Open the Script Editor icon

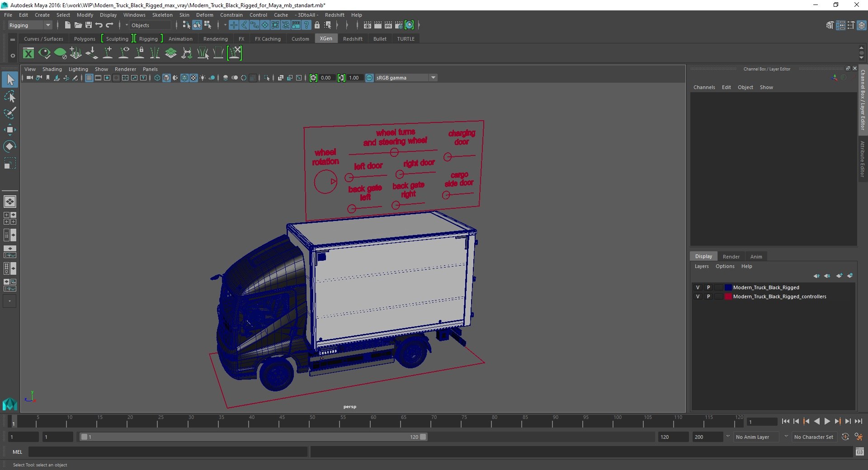(860, 451)
